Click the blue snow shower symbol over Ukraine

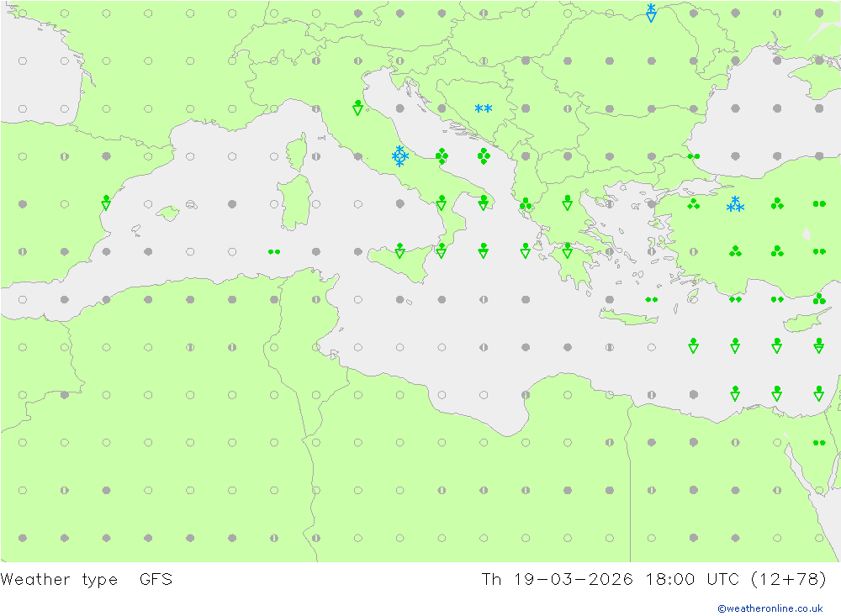pyautogui.click(x=651, y=13)
